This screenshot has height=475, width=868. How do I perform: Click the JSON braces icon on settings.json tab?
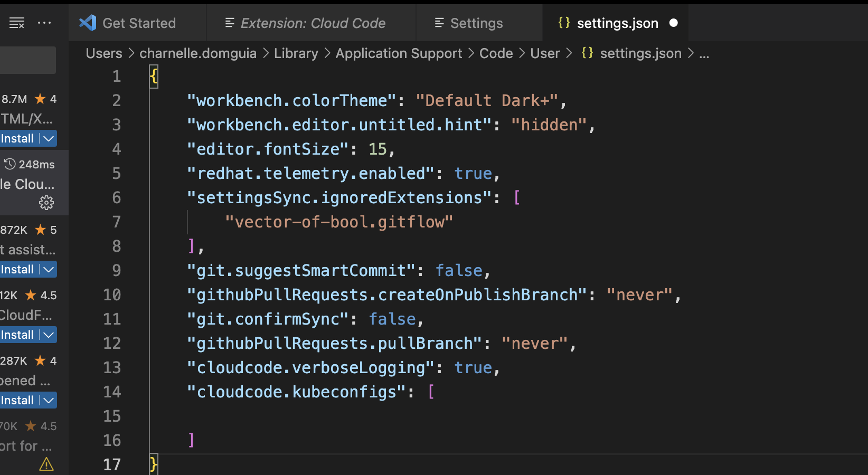[x=563, y=23]
